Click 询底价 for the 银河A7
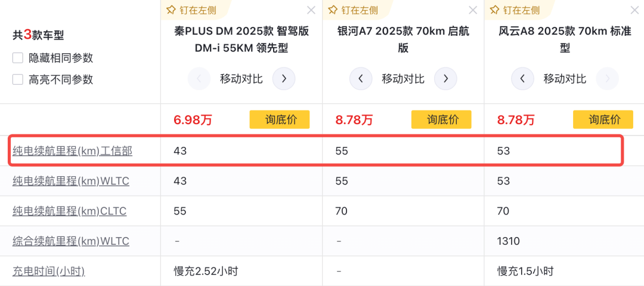644x286 pixels. [441, 119]
